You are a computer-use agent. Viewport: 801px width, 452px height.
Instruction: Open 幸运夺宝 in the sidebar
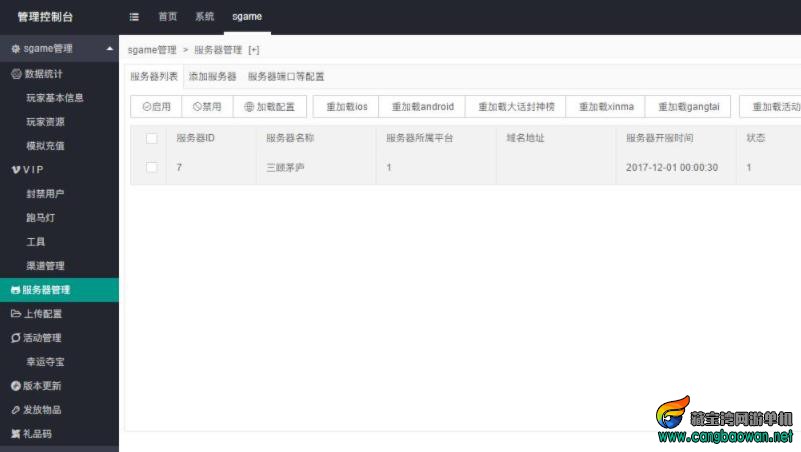tap(45, 362)
